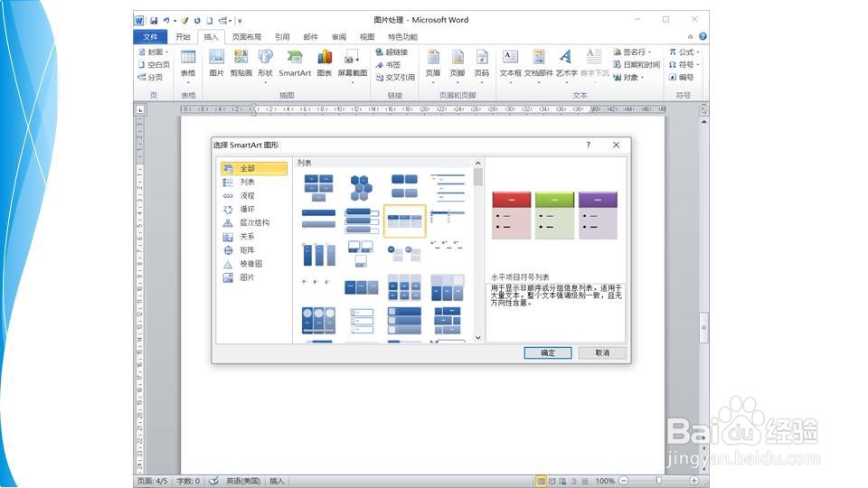This screenshot has height=488, width=868.
Task: Click 书签 bookmark in the ribbon
Action: 388,65
